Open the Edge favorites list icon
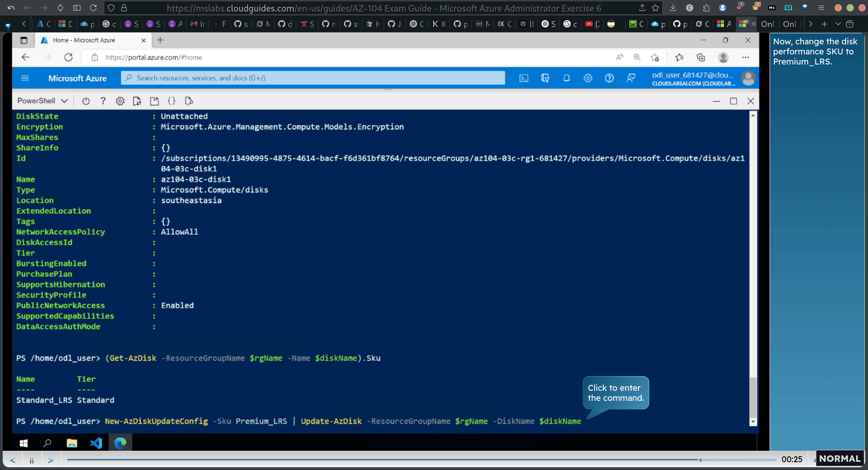This screenshot has width=868, height=470. (679, 57)
